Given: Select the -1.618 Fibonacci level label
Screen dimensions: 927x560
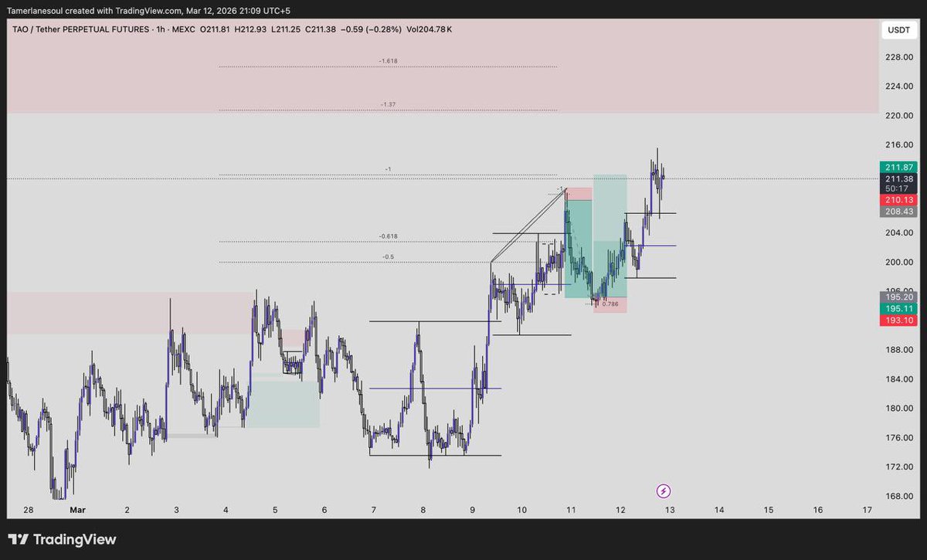Looking at the screenshot, I should click(x=389, y=61).
